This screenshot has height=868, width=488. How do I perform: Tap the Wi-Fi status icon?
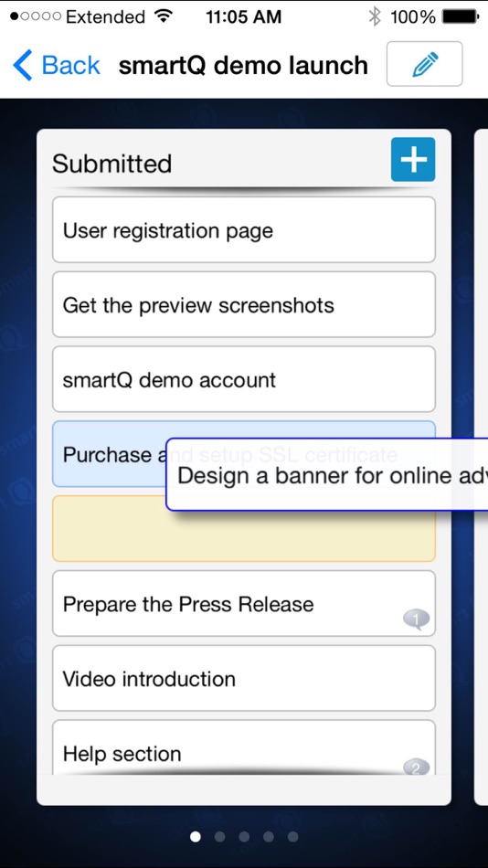point(164,16)
